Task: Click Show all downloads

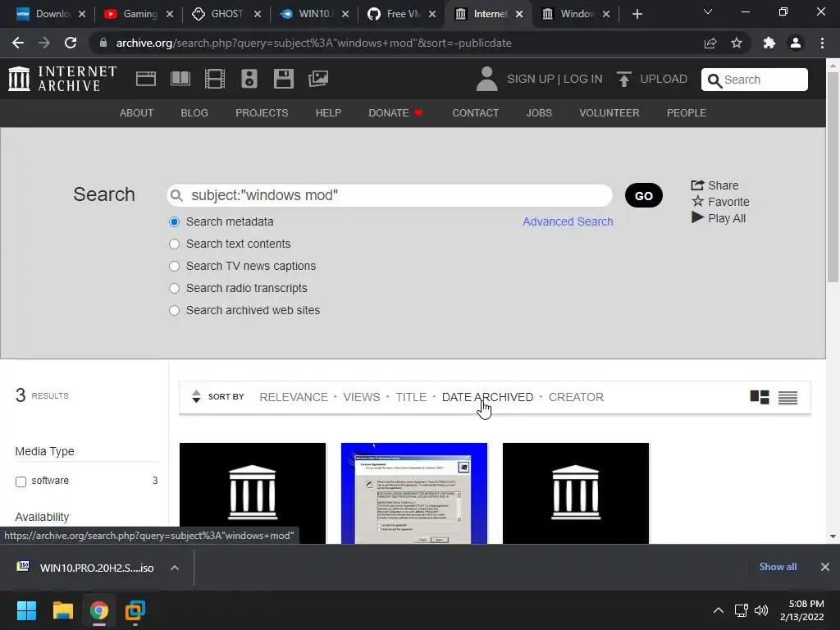Action: pos(778,567)
